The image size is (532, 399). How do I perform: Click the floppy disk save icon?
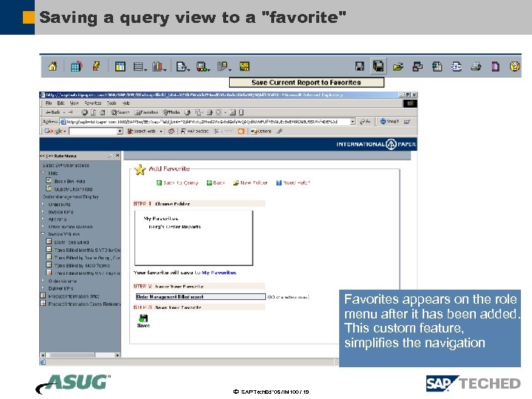(x=359, y=66)
